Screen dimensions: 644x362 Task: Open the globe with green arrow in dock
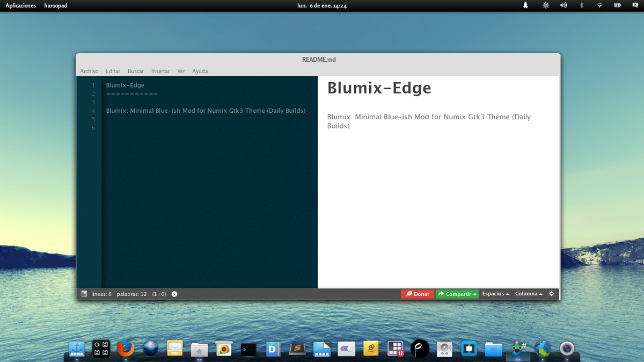point(543,349)
